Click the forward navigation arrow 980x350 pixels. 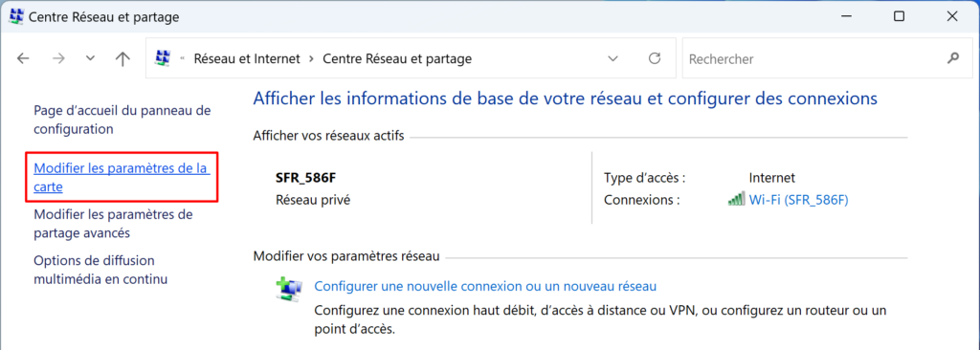coord(58,58)
